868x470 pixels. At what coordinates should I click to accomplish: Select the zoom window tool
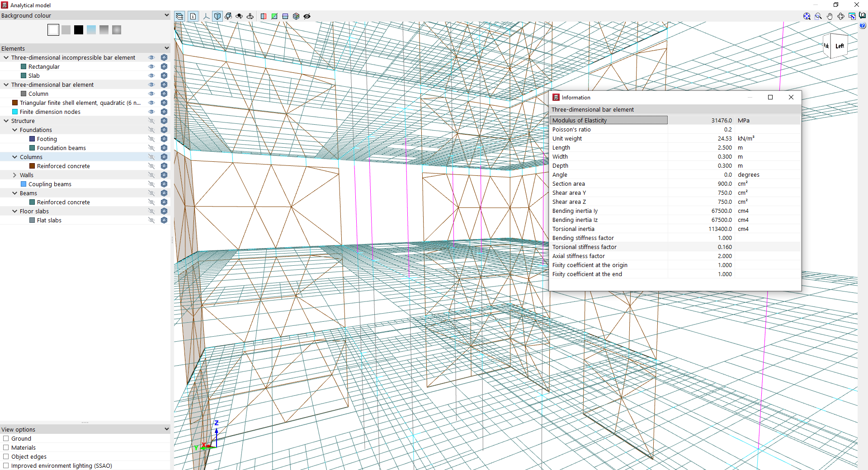coord(818,16)
